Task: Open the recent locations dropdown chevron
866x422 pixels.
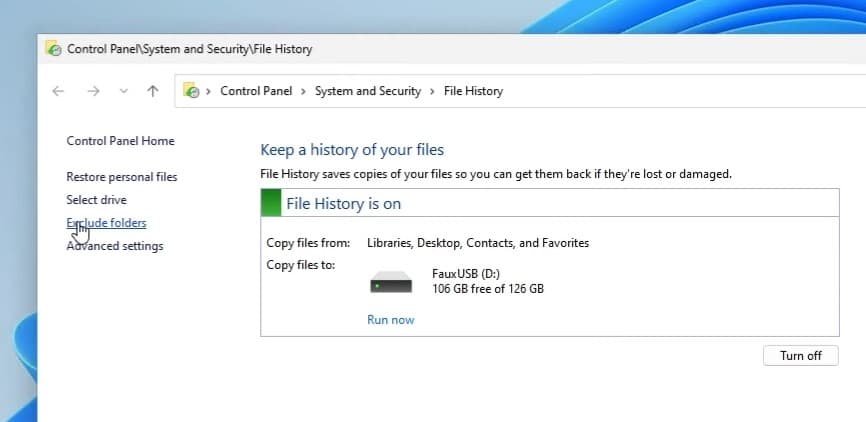Action: click(123, 91)
